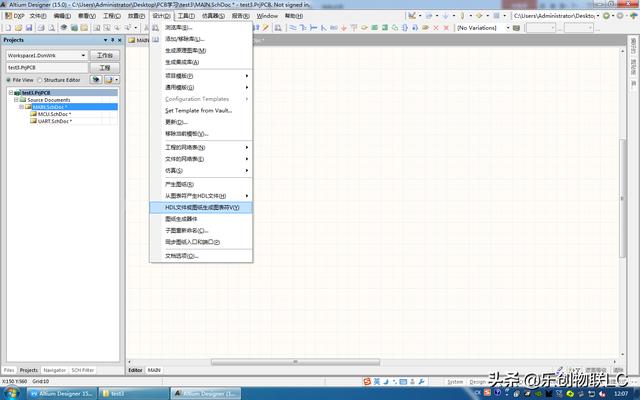Select the File View radio button

(x=9, y=80)
